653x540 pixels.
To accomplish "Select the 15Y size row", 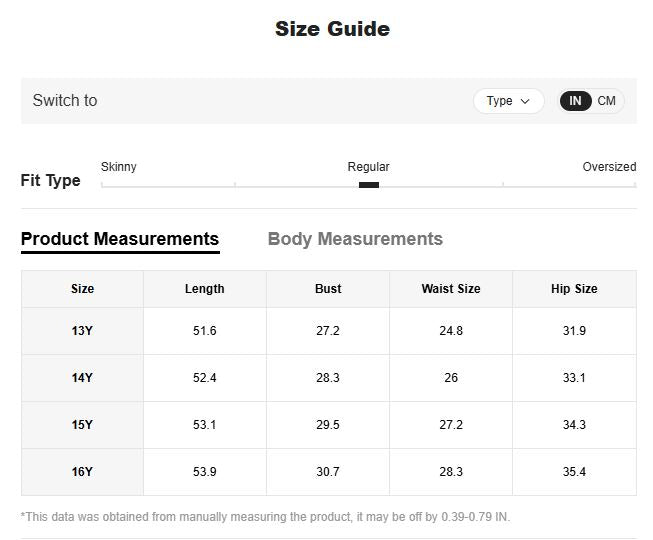I will [329, 425].
